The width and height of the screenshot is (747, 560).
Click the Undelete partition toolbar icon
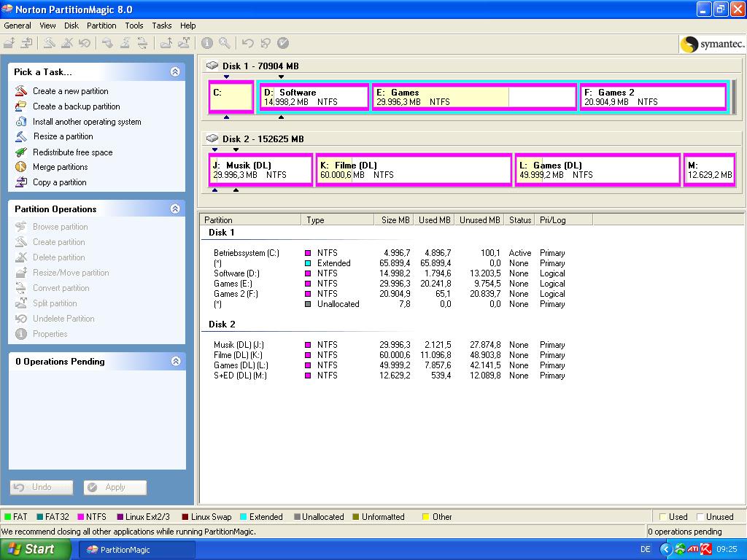85,43
